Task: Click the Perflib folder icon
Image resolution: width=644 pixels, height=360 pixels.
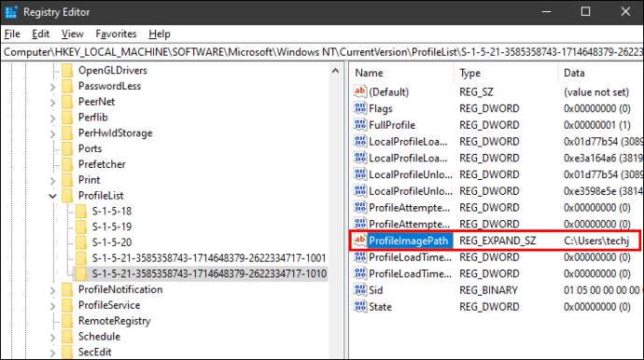Action: [67, 117]
